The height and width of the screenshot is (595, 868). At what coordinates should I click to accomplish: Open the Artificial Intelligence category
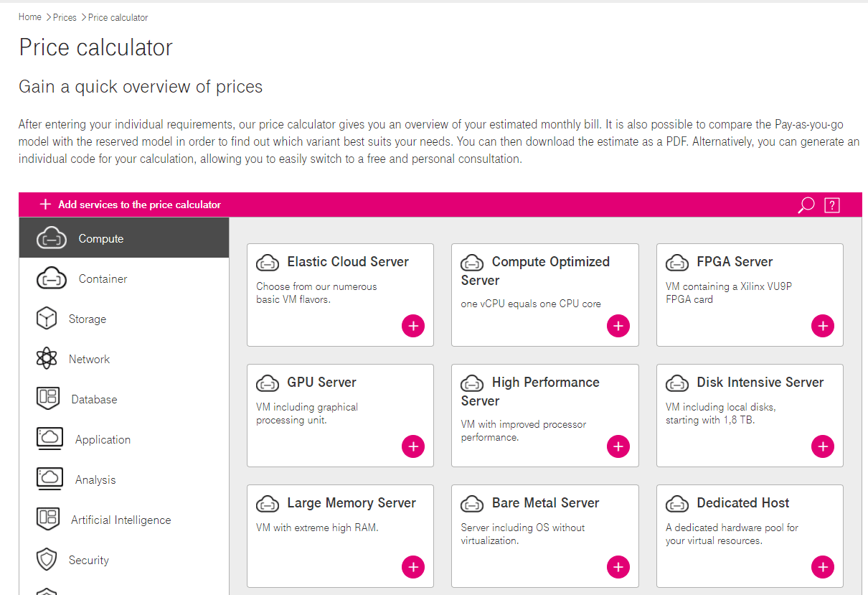pyautogui.click(x=124, y=520)
